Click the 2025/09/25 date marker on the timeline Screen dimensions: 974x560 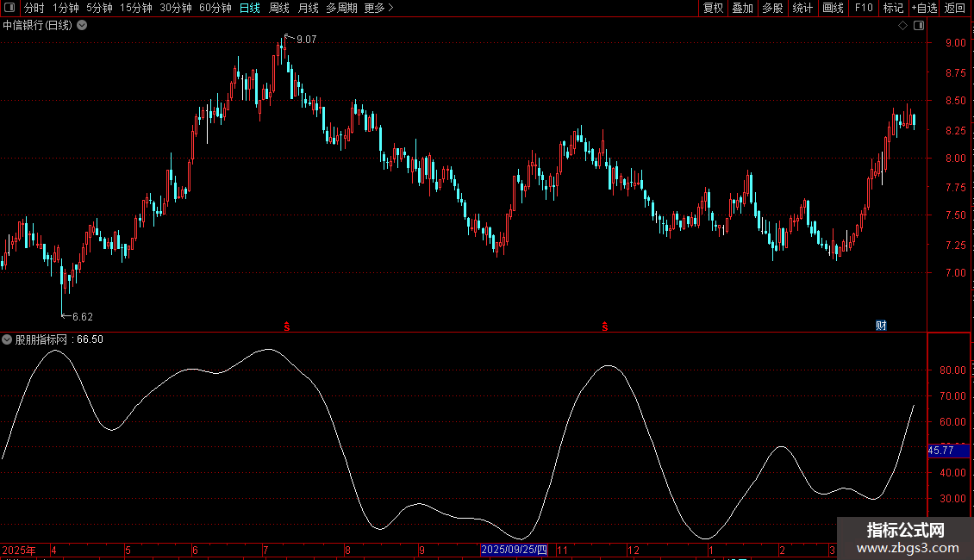click(514, 550)
